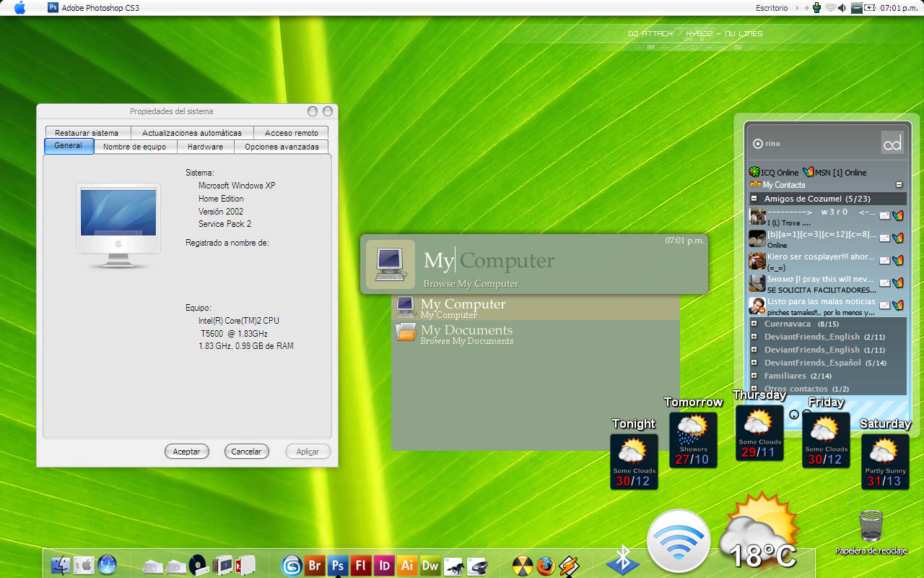
Task: Click the Escritorio label in the top bar
Action: (772, 8)
